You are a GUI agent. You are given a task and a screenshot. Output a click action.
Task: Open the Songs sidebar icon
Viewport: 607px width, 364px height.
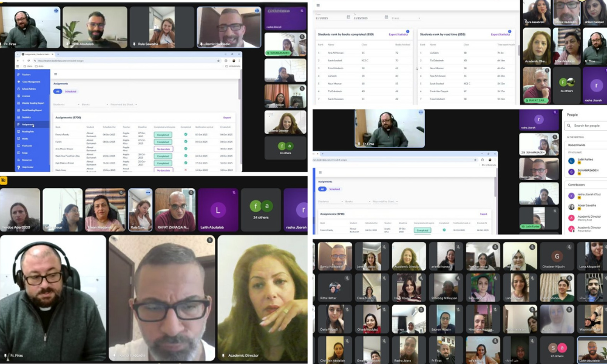19,152
